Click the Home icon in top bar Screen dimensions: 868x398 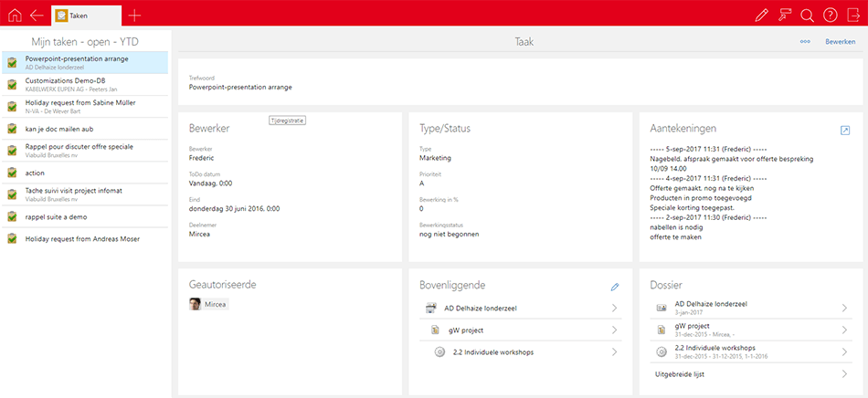coord(14,15)
